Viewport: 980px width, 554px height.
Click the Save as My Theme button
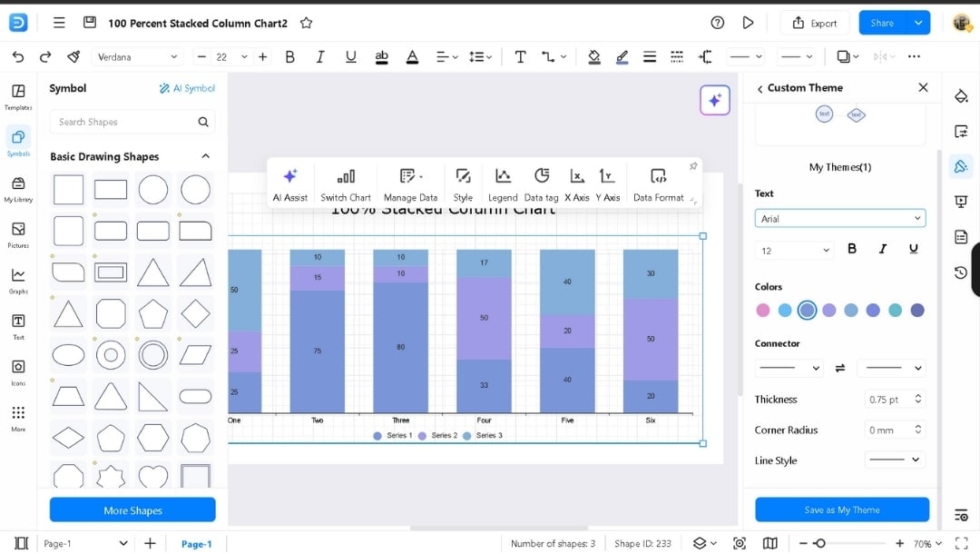click(841, 509)
